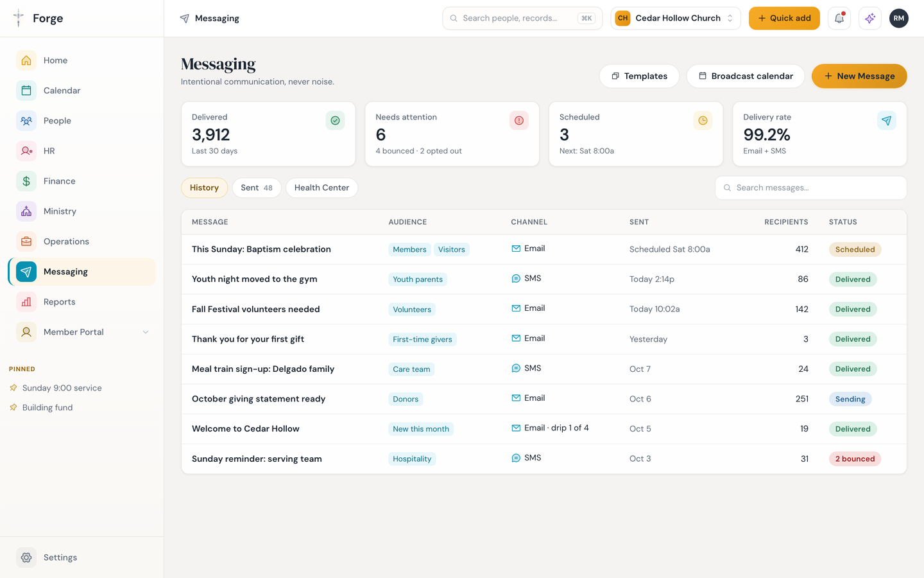Open the People sidebar icon
Image resolution: width=924 pixels, height=578 pixels.
[26, 121]
